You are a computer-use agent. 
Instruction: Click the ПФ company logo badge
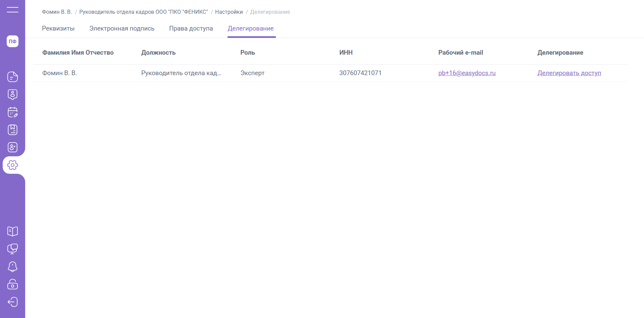(x=12, y=41)
